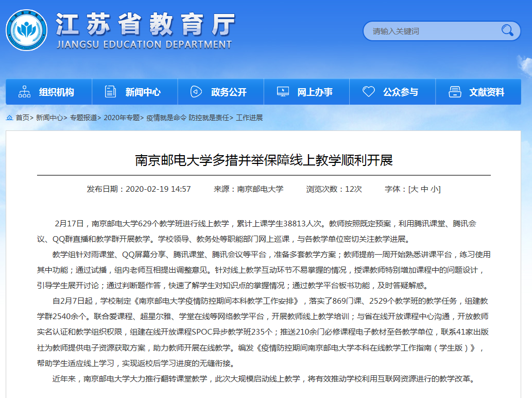Open the 组织机构 menu item
This screenshot has height=398, width=532.
pos(57,92)
